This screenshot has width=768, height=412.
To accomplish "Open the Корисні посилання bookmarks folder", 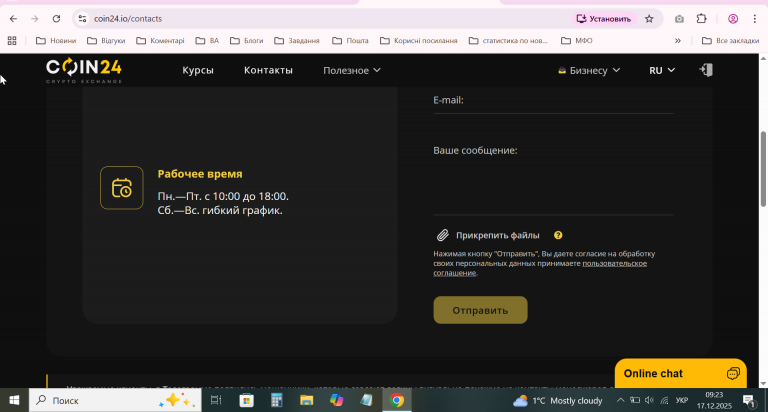I will click(x=419, y=41).
